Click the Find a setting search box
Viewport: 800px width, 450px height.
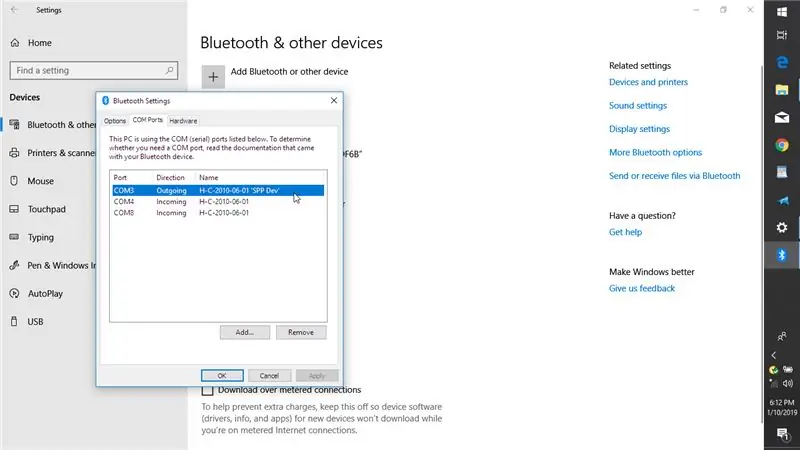[93, 70]
